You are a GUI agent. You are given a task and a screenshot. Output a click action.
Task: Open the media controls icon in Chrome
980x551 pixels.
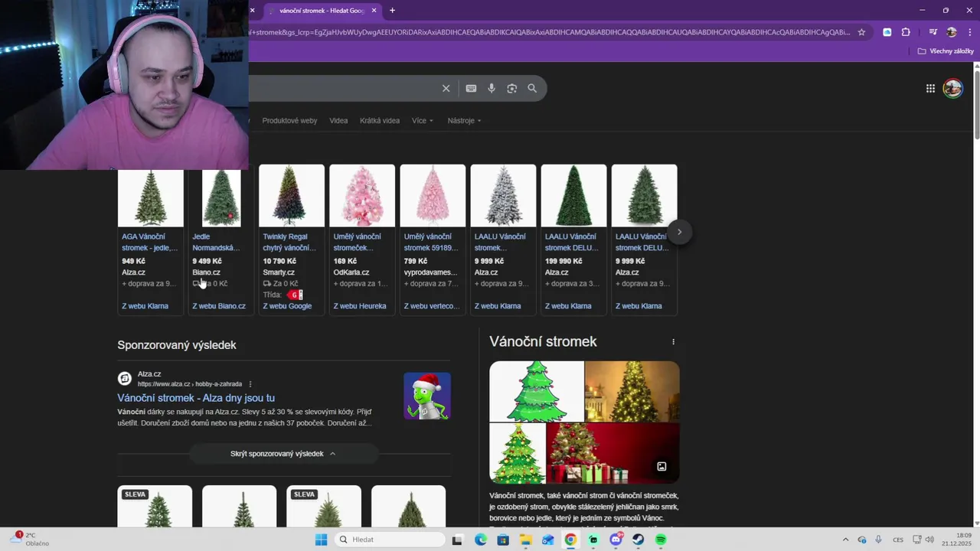point(933,32)
